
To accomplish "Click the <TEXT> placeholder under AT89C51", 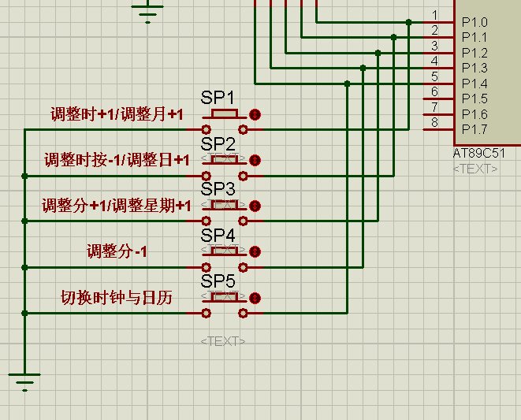I will point(475,169).
